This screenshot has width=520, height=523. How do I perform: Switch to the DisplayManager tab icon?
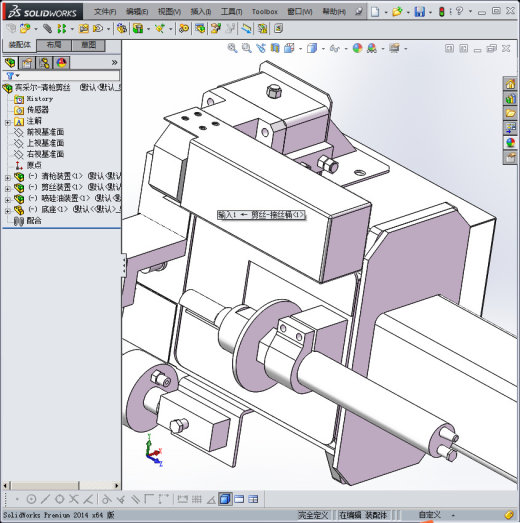tap(61, 63)
